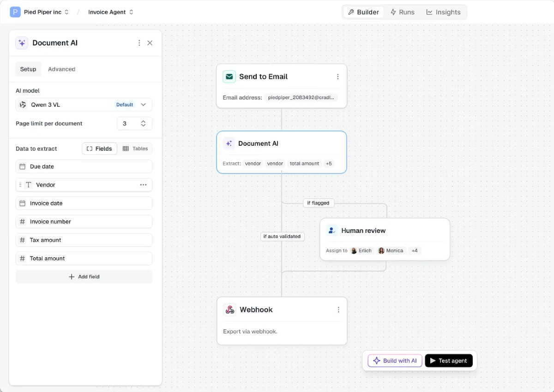Click the calendar icon on Invoice date field
This screenshot has width=554, height=392.
[22, 203]
